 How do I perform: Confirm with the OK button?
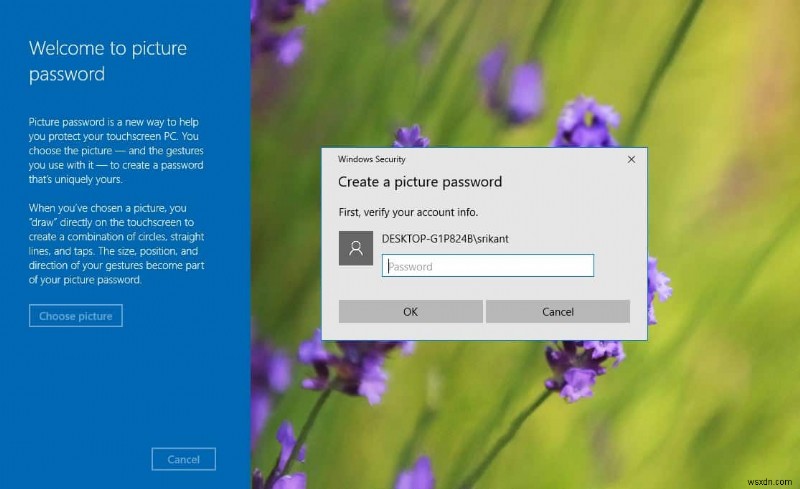click(411, 312)
